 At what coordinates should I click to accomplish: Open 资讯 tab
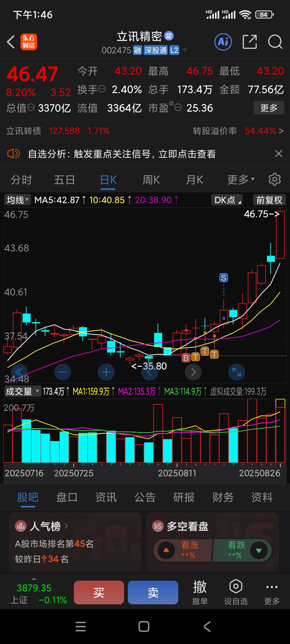[x=106, y=497]
